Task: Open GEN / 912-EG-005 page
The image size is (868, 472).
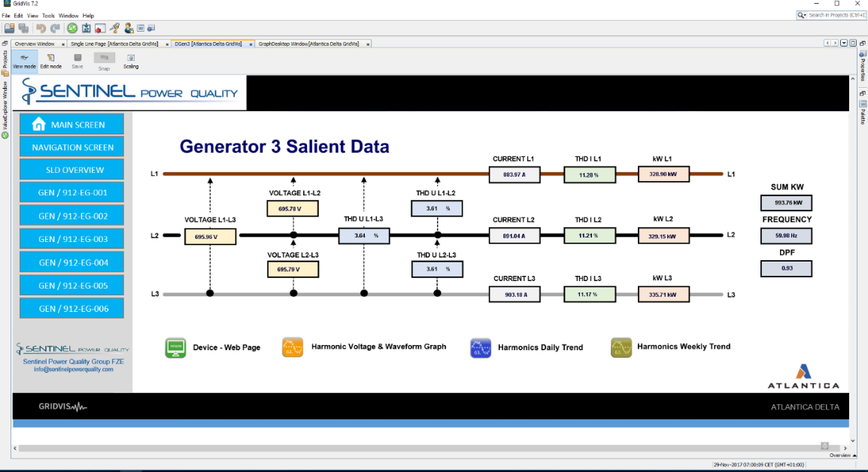Action: point(72,286)
